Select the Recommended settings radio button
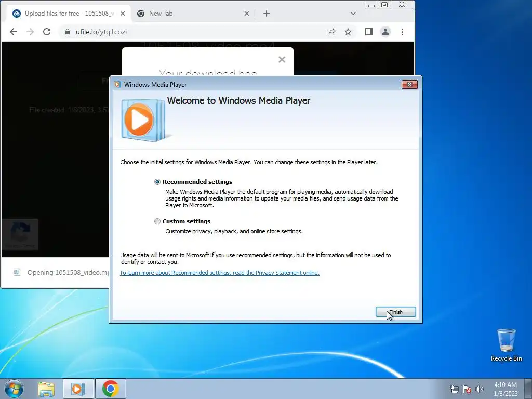The height and width of the screenshot is (399, 532). click(157, 182)
